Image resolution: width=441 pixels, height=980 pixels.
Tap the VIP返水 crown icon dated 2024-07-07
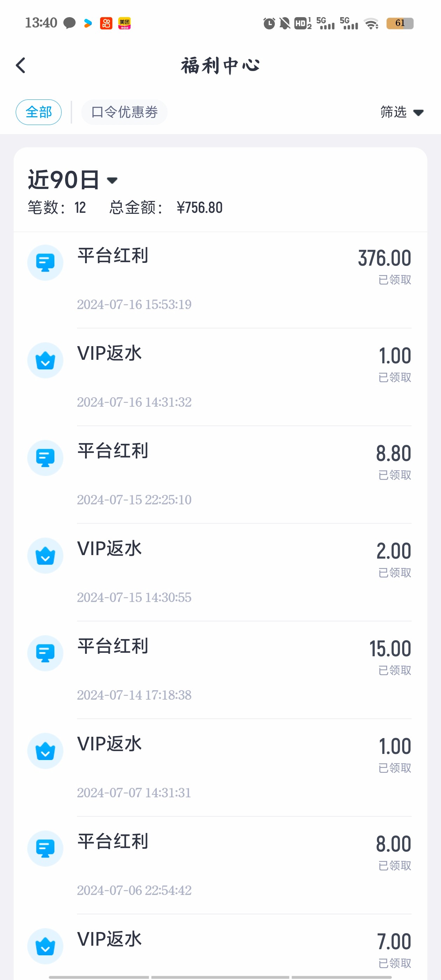pos(45,751)
